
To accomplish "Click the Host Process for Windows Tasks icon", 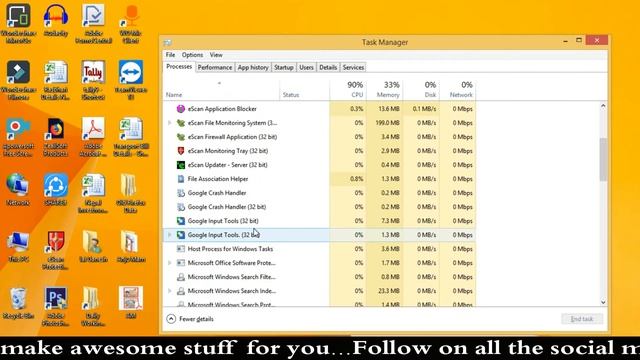I will pyautogui.click(x=181, y=249).
